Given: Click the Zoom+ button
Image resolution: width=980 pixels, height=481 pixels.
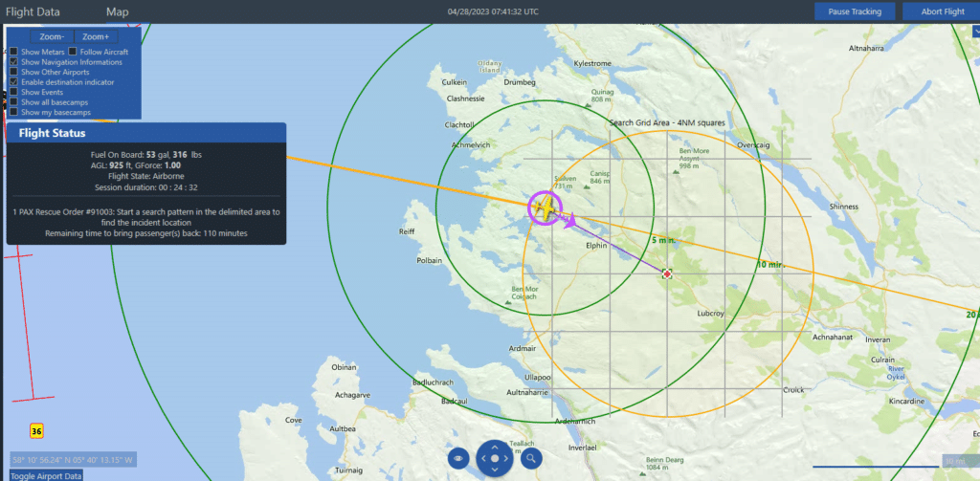Looking at the screenshot, I should tap(96, 36).
